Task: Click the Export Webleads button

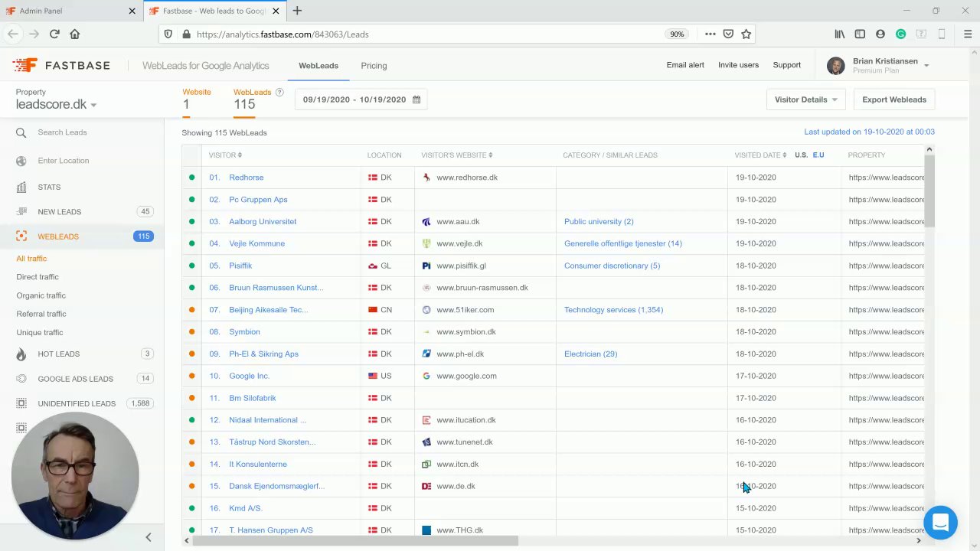Action: pyautogui.click(x=894, y=99)
